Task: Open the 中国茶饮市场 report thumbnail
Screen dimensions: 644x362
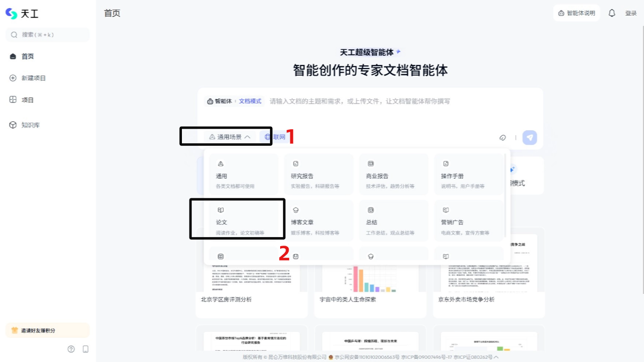Action: coord(252,342)
